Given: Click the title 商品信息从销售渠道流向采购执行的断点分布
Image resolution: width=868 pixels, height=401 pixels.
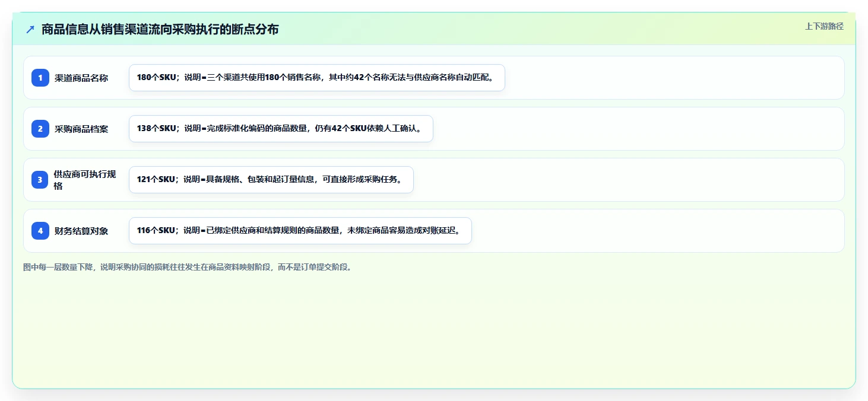Looking at the screenshot, I should coord(160,29).
